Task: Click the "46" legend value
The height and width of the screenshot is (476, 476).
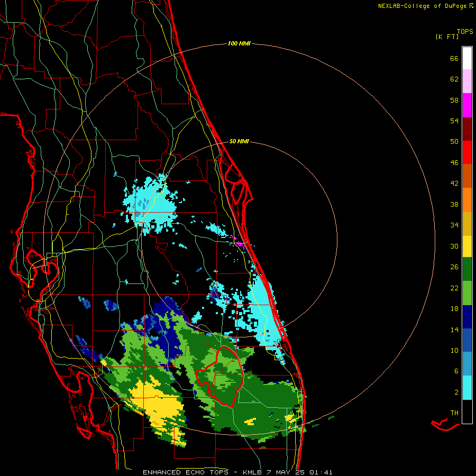Action: click(x=454, y=163)
